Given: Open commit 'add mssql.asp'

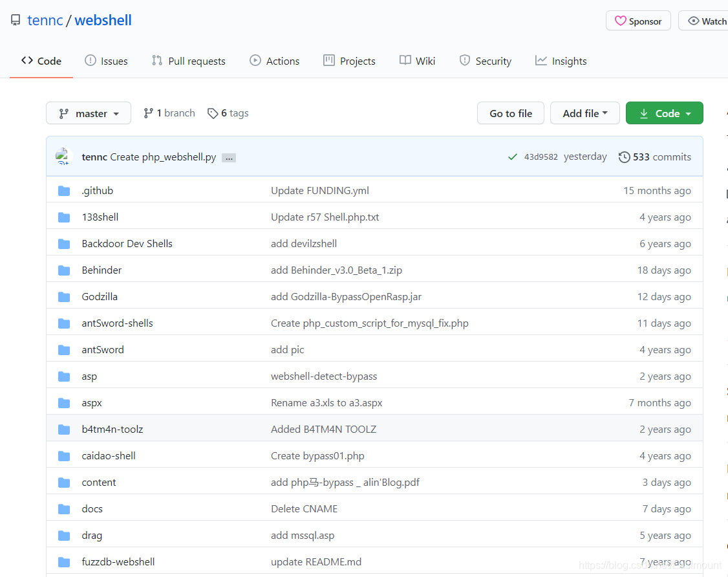Looking at the screenshot, I should (303, 535).
